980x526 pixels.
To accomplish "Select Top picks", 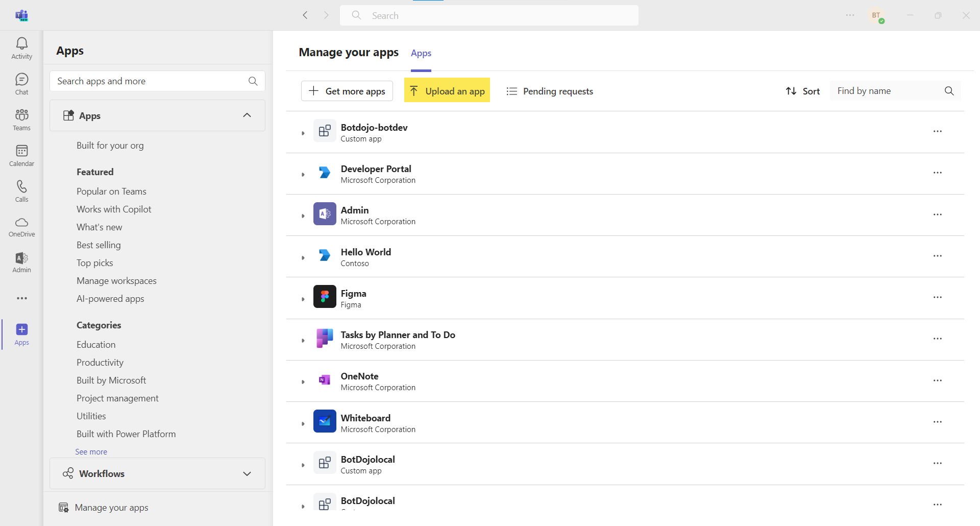I will click(95, 263).
